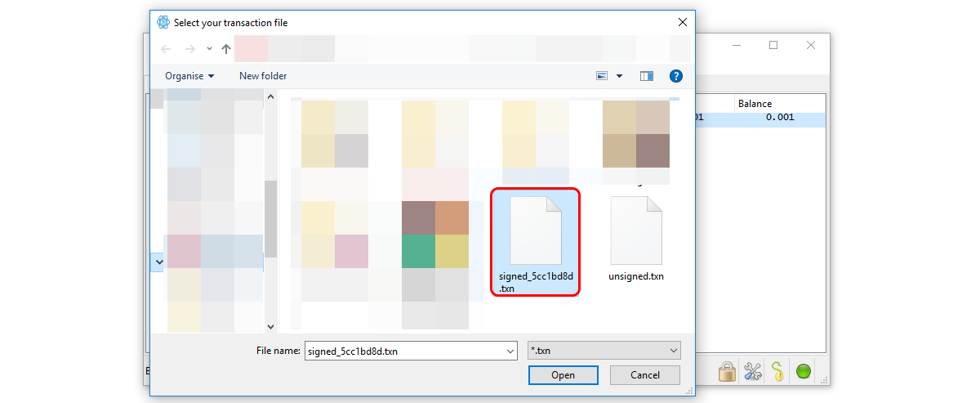Click the Electrum seed icon
980x403 pixels.
click(x=777, y=372)
